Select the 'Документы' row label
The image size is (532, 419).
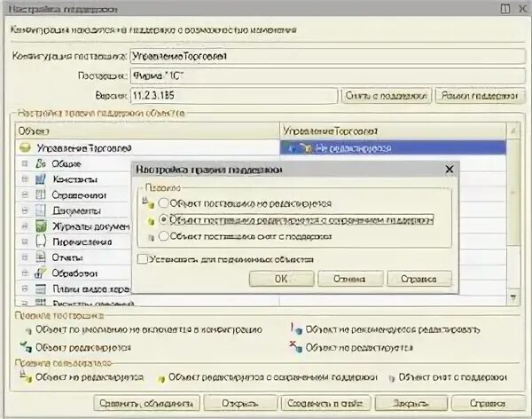pyautogui.click(x=76, y=210)
